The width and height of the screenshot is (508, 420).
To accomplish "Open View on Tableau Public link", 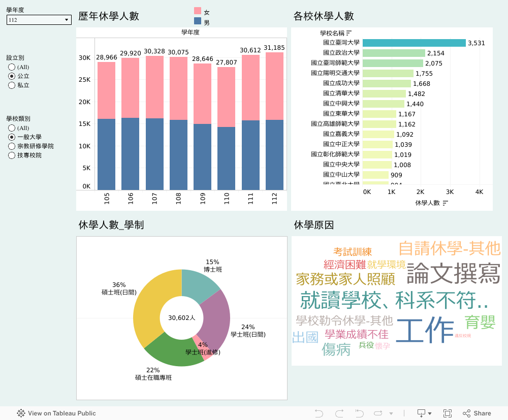I will [x=56, y=413].
